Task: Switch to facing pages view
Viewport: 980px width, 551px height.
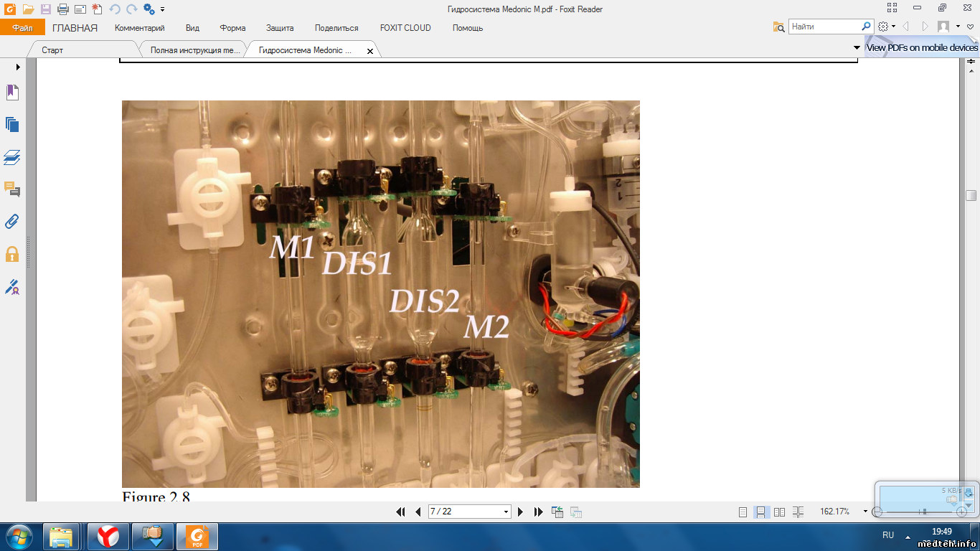Action: (x=780, y=512)
